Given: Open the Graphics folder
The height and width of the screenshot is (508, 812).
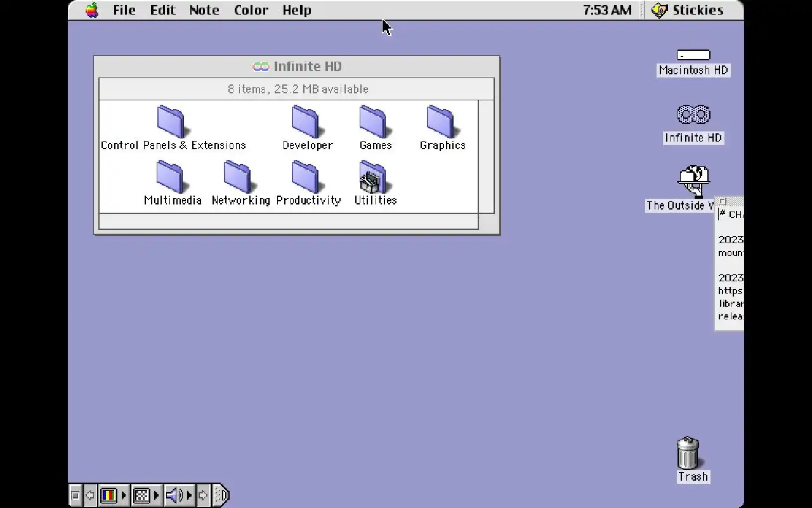Looking at the screenshot, I should pos(442,121).
